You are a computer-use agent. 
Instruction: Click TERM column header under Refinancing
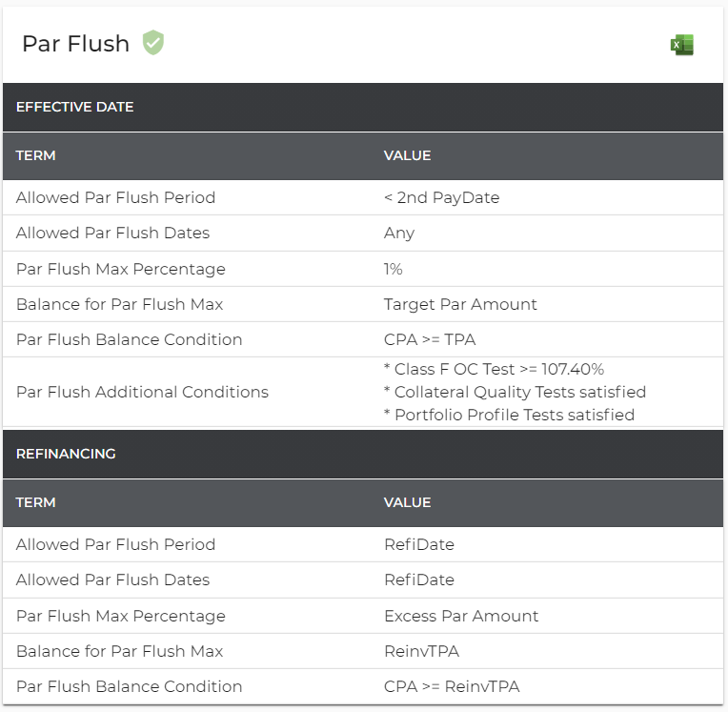[36, 502]
